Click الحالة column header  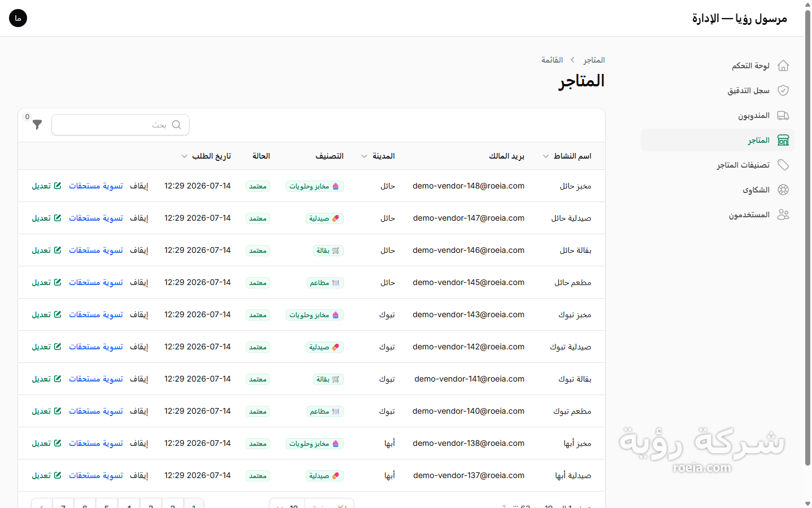[x=261, y=156]
